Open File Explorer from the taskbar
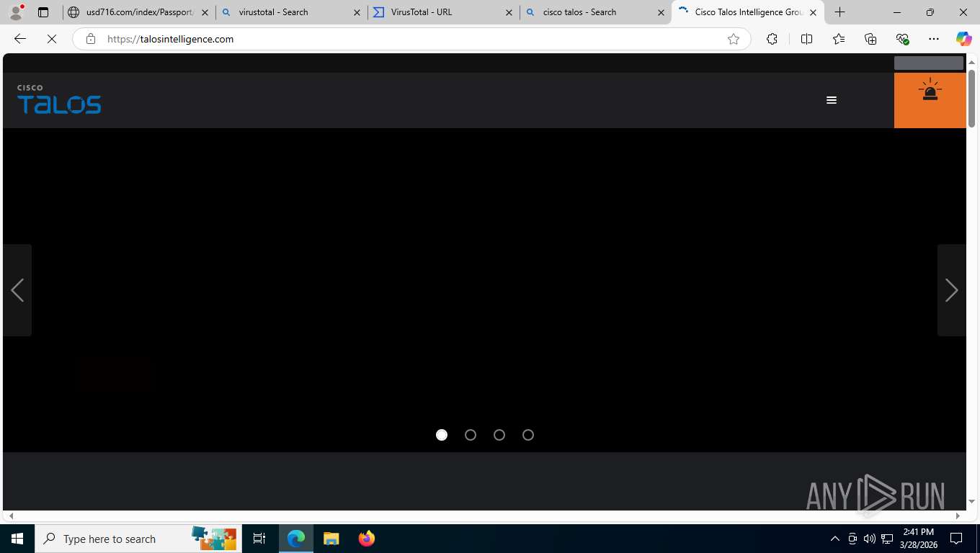This screenshot has width=980, height=553. coord(331,539)
